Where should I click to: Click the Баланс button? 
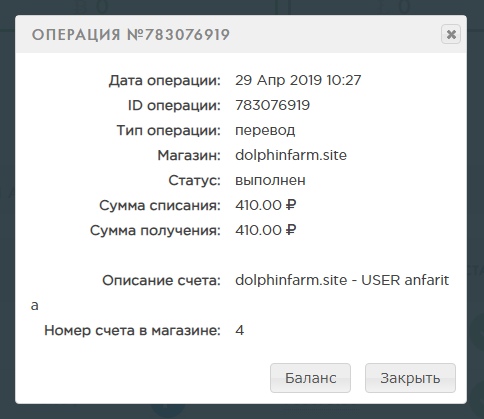pyautogui.click(x=310, y=378)
